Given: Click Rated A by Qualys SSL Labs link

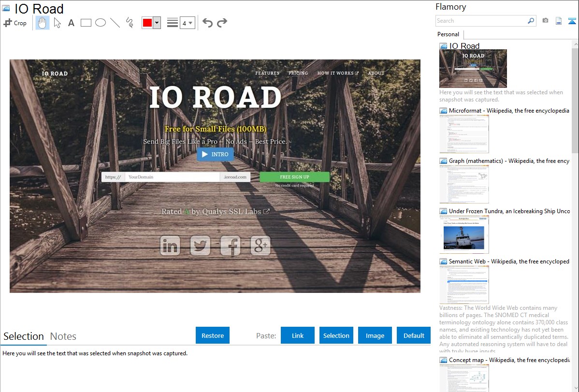Looking at the screenshot, I should point(215,211).
